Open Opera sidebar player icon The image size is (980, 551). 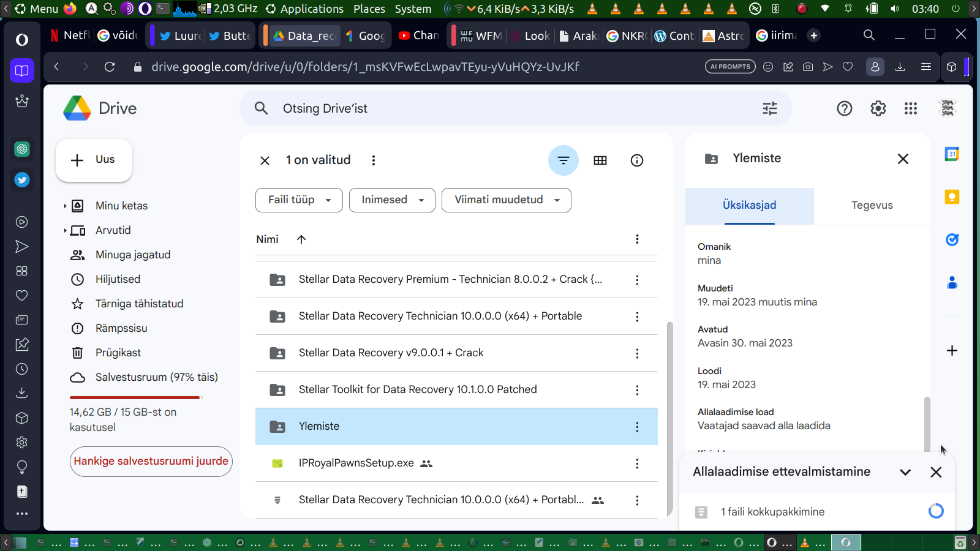coord(22,222)
